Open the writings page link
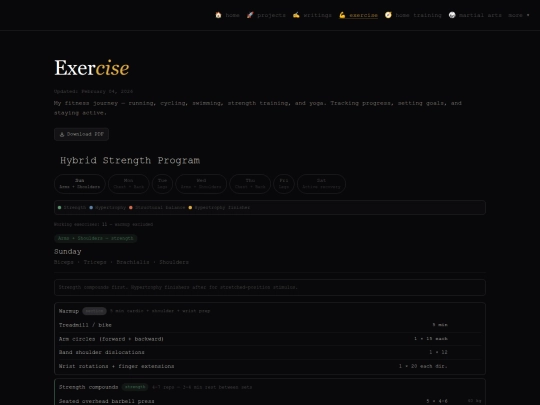 312,15
